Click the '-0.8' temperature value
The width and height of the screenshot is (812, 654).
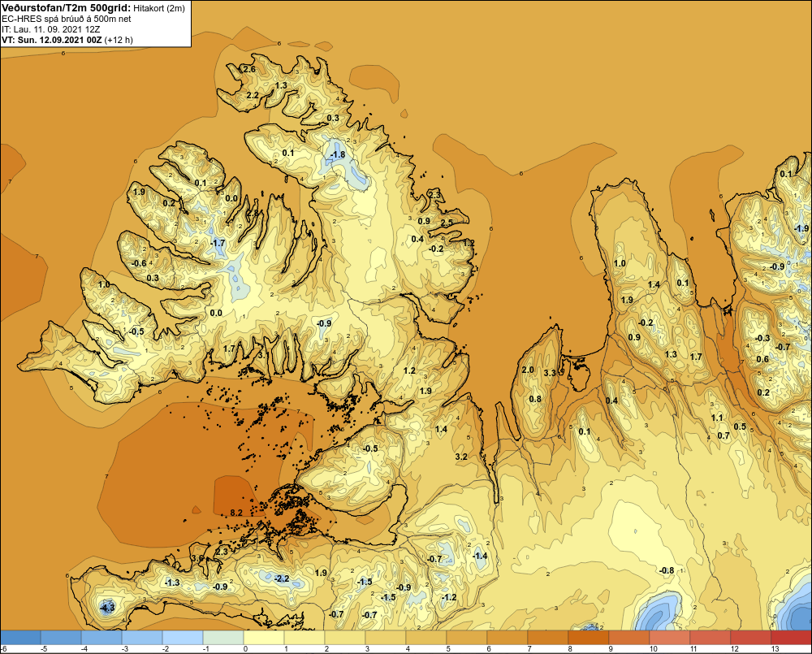(x=667, y=570)
